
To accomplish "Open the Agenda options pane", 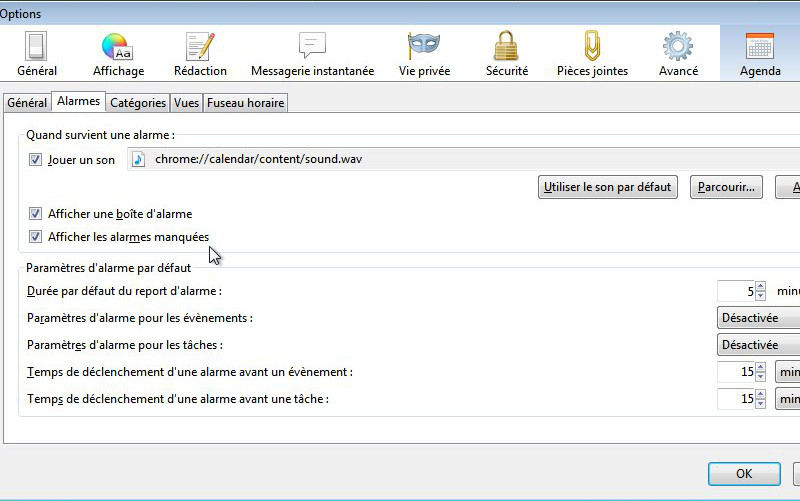I will coord(760,54).
